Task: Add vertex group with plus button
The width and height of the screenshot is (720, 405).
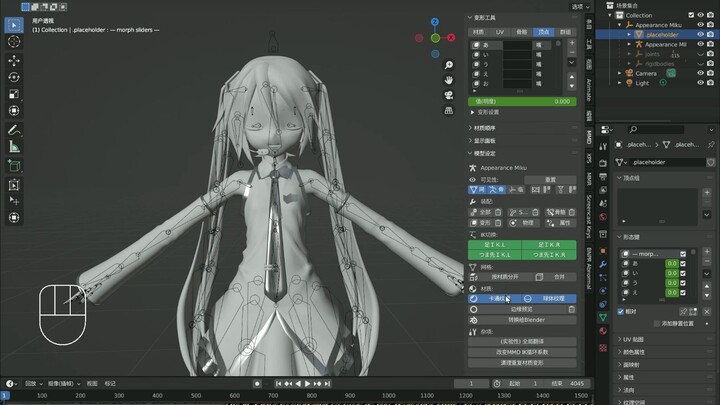Action: 707,193
